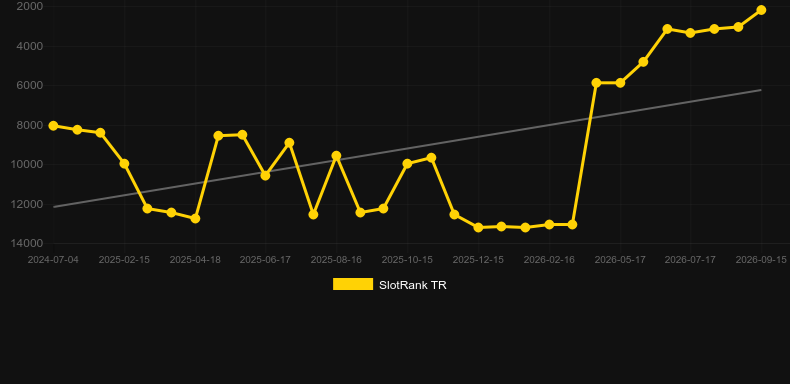
Task: Select the data point above 2025-08-16
Action: [336, 156]
